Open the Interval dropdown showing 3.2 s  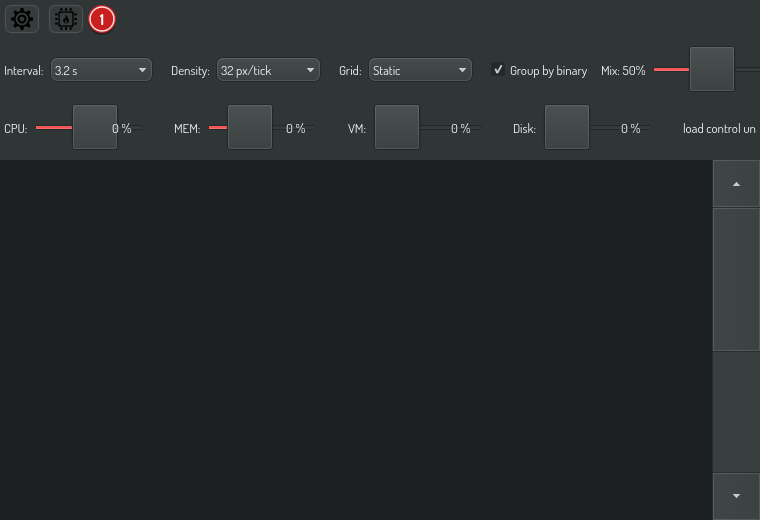click(x=101, y=70)
